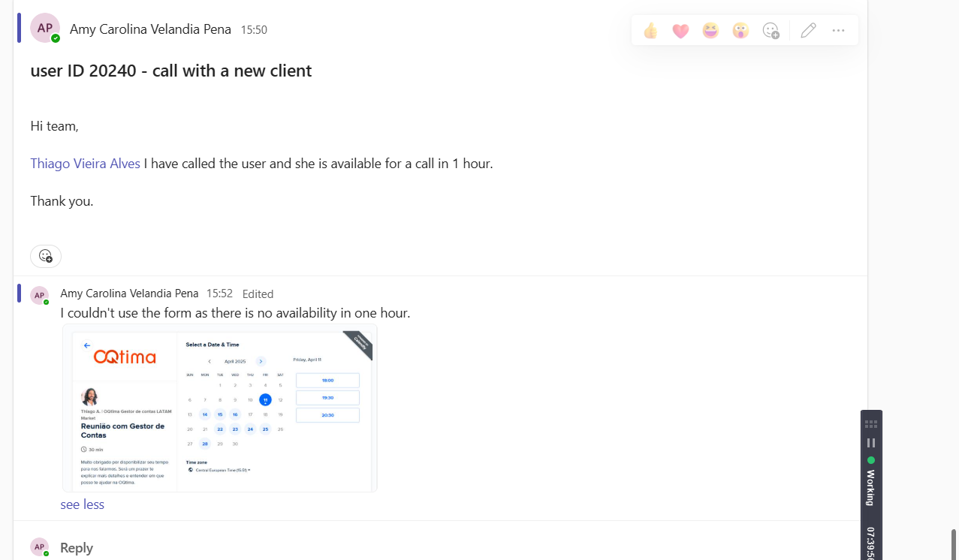Screen dimensions: 959x560
Task: Click the grid handle on tracker widget
Action: (871, 424)
